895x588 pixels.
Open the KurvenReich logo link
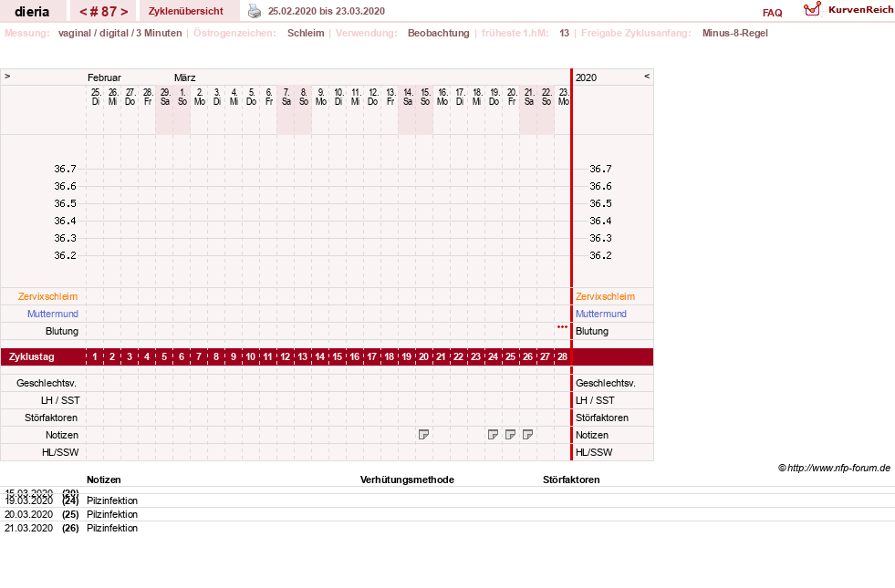click(x=848, y=9)
